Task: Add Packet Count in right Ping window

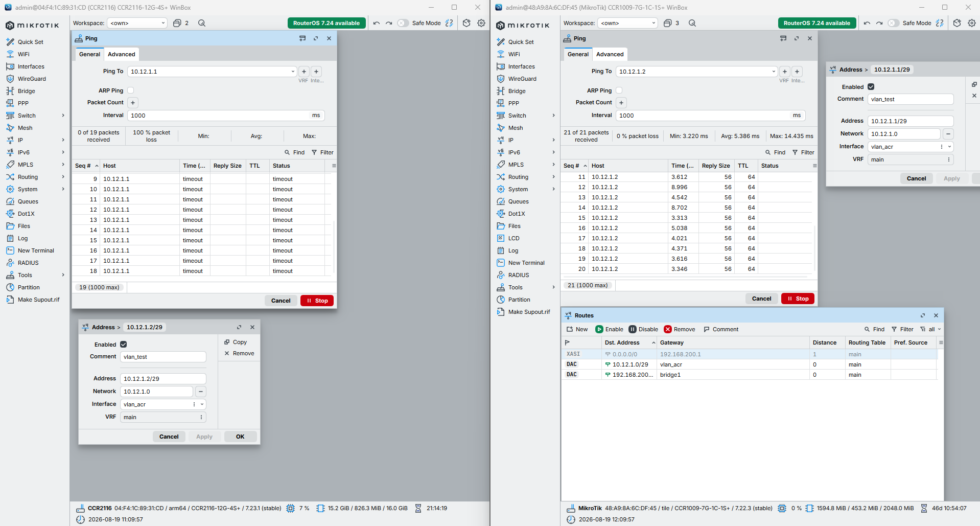Action: 621,103
